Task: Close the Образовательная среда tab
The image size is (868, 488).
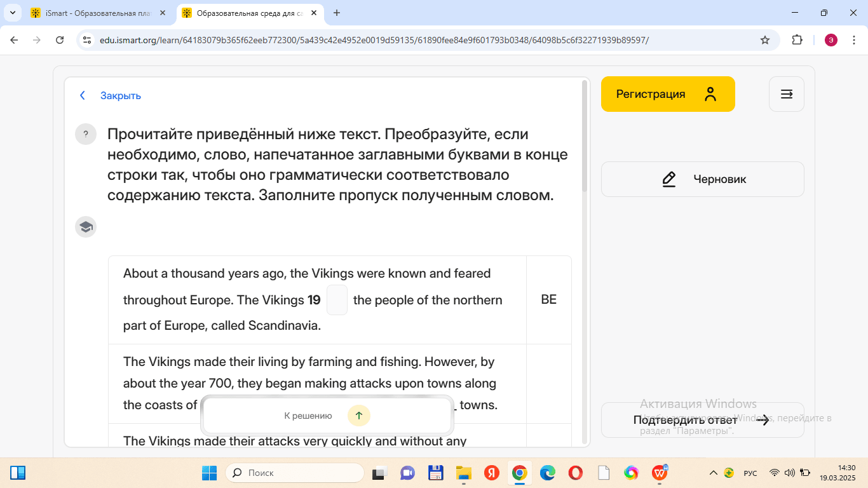Action: pos(313,13)
